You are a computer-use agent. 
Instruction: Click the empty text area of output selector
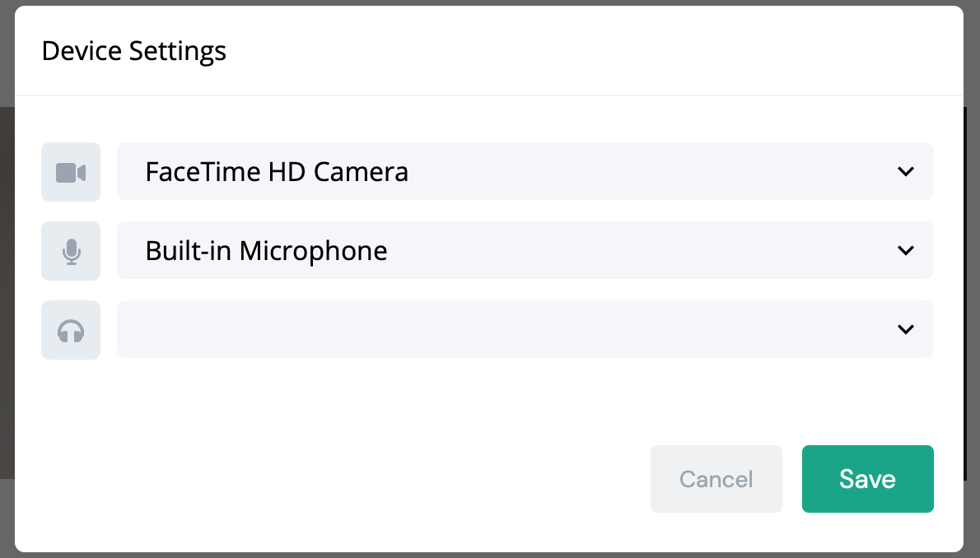click(x=412, y=329)
